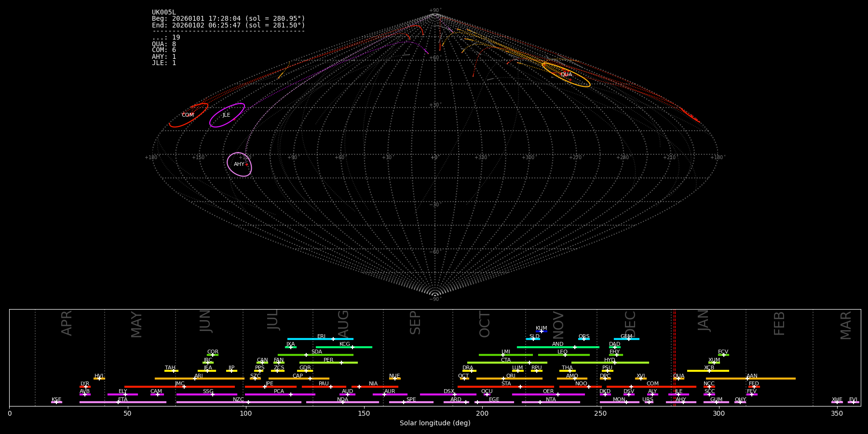Click the 'Solar longitude (deg)' axis label

[434, 423]
